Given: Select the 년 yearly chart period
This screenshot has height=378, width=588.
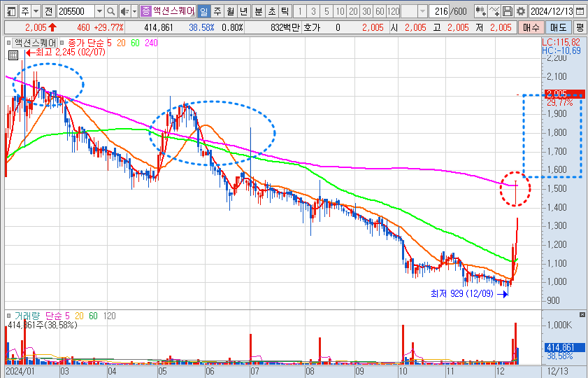Looking at the screenshot, I should click(244, 11).
